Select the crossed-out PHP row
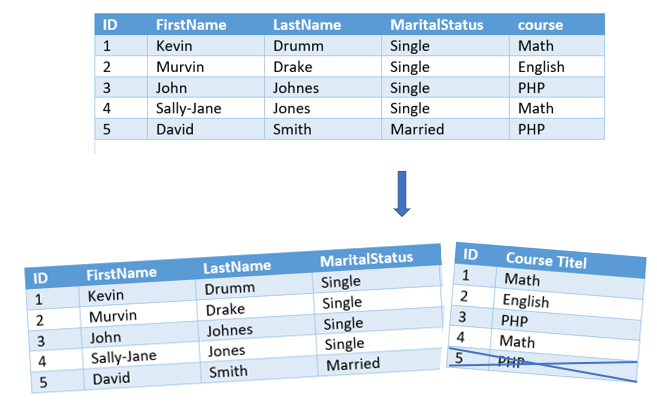Image resolution: width=657 pixels, height=407 pixels. coord(543,364)
